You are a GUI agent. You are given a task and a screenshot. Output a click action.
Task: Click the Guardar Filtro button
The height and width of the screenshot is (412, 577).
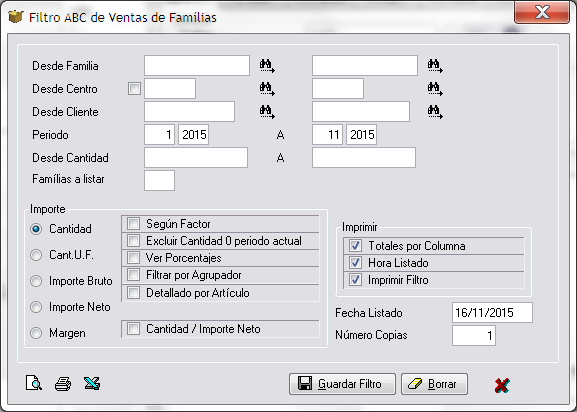tap(342, 384)
